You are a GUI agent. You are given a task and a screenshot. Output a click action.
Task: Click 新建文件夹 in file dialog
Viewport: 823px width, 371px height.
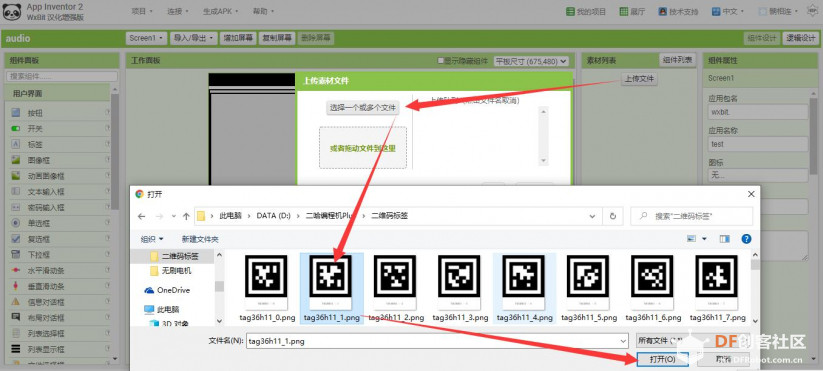(200, 239)
